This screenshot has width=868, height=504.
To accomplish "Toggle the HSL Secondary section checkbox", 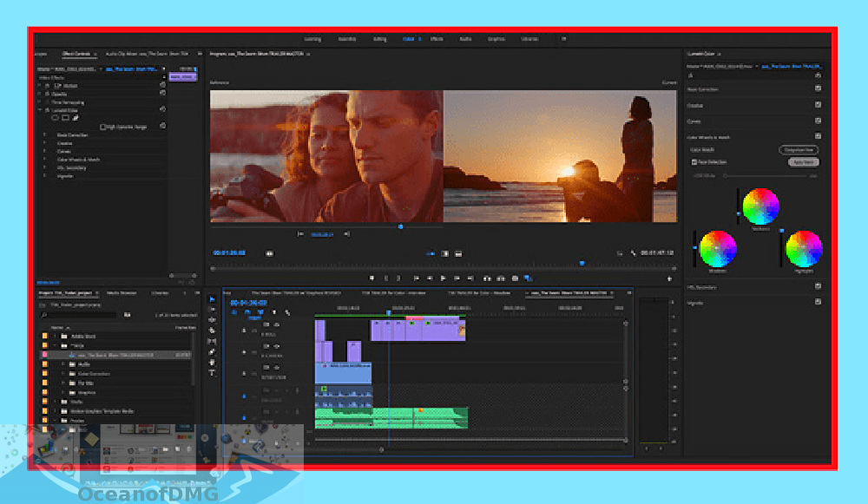I will pyautogui.click(x=818, y=286).
